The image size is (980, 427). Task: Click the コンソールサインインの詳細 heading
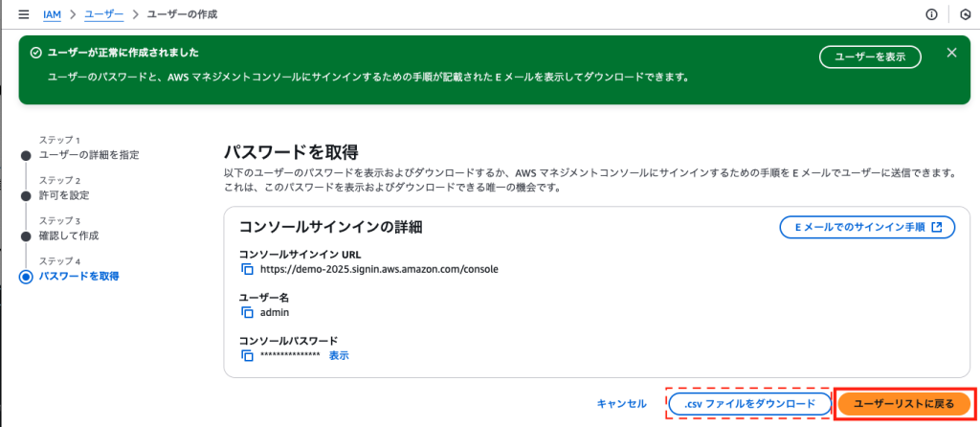tap(331, 227)
